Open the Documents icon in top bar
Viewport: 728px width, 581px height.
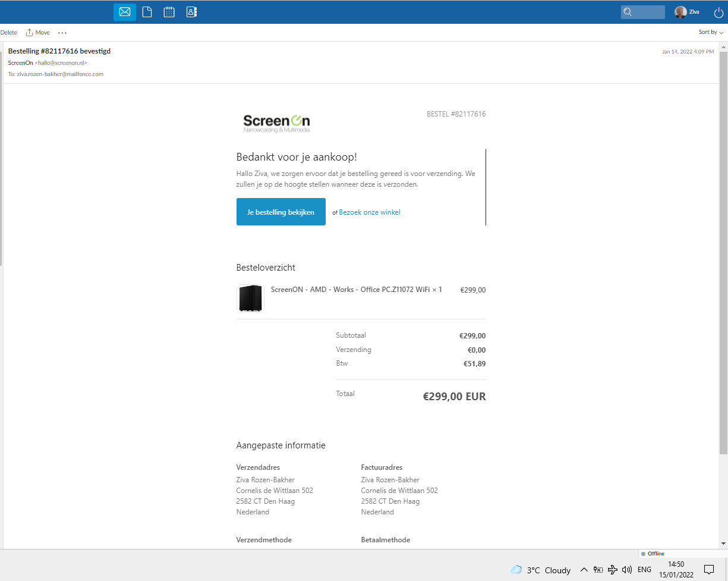coord(147,12)
